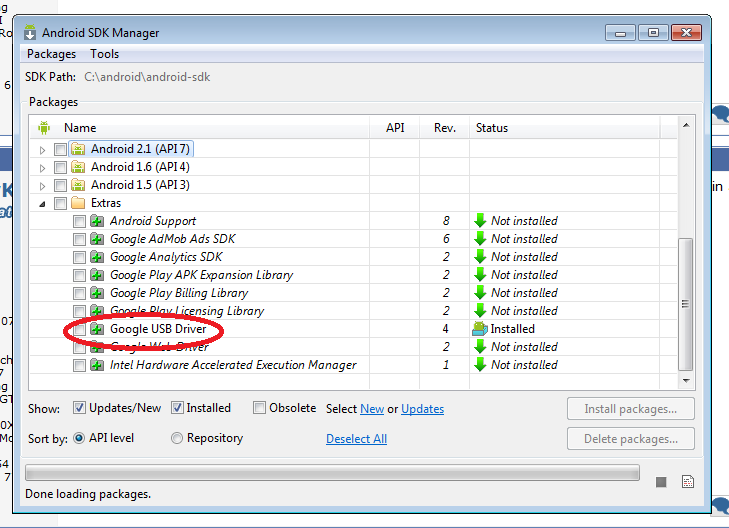Click the Google AdMob Ads SDK package icon

click(x=97, y=239)
